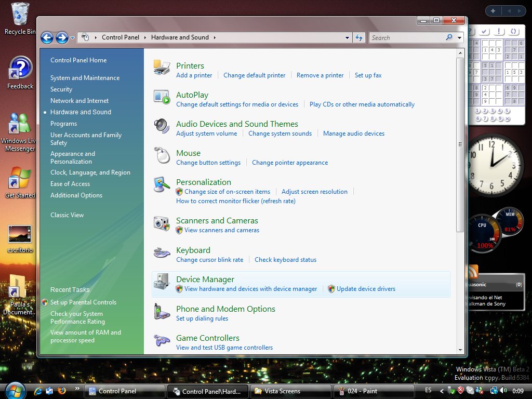Screen dimensions: 532x399
Task: Click the vertical scrollbar thumb
Action: [460, 144]
